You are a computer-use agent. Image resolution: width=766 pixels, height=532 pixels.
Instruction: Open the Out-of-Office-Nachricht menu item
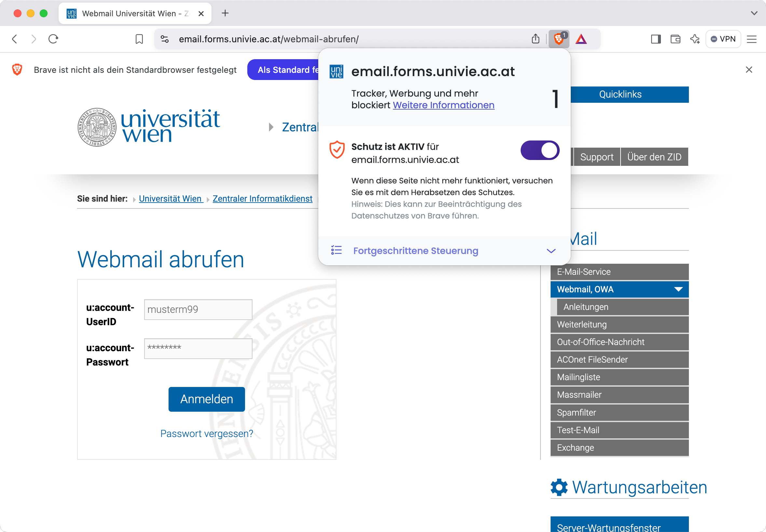point(619,342)
